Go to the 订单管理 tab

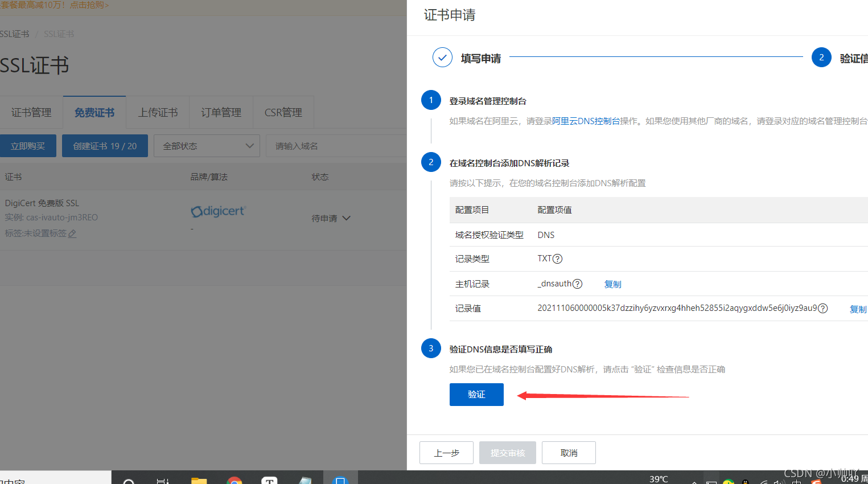pos(221,113)
